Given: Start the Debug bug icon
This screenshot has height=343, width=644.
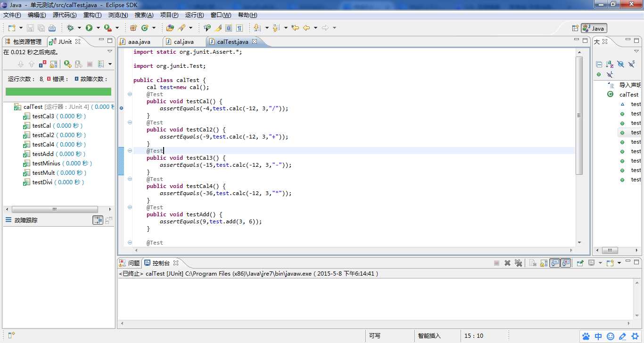Looking at the screenshot, I should [x=70, y=28].
